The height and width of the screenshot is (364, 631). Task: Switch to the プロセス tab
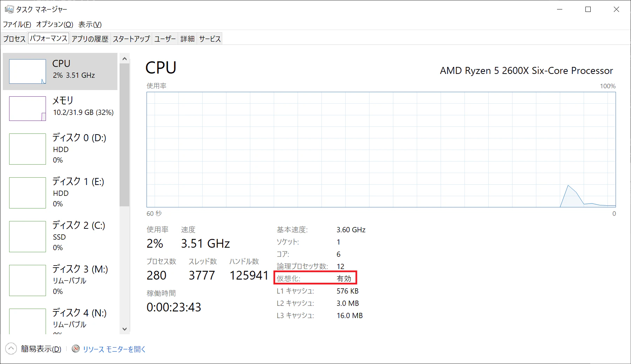pos(14,39)
